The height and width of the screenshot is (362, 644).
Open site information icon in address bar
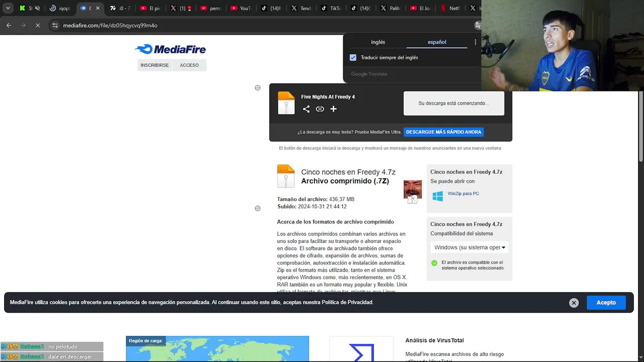click(x=55, y=25)
